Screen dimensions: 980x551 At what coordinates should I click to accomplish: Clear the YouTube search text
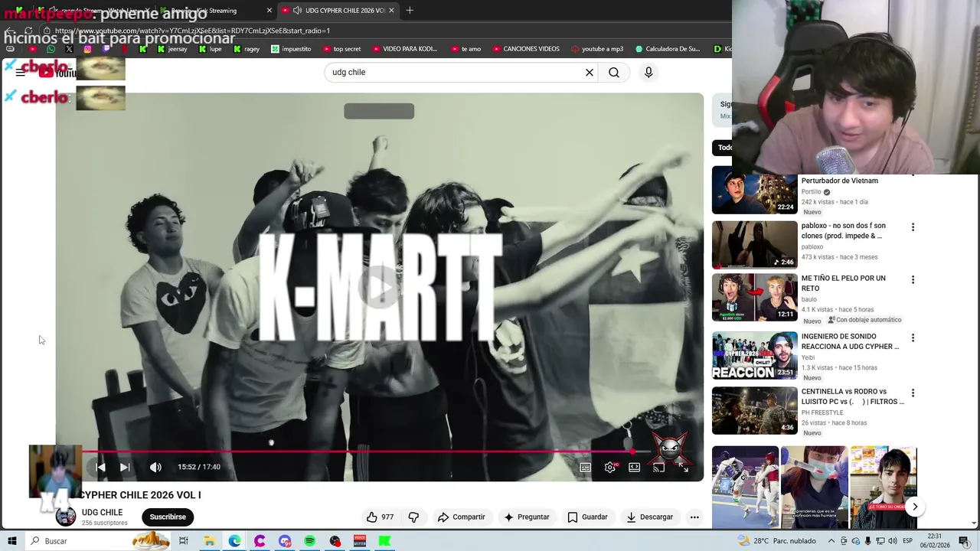pyautogui.click(x=590, y=72)
